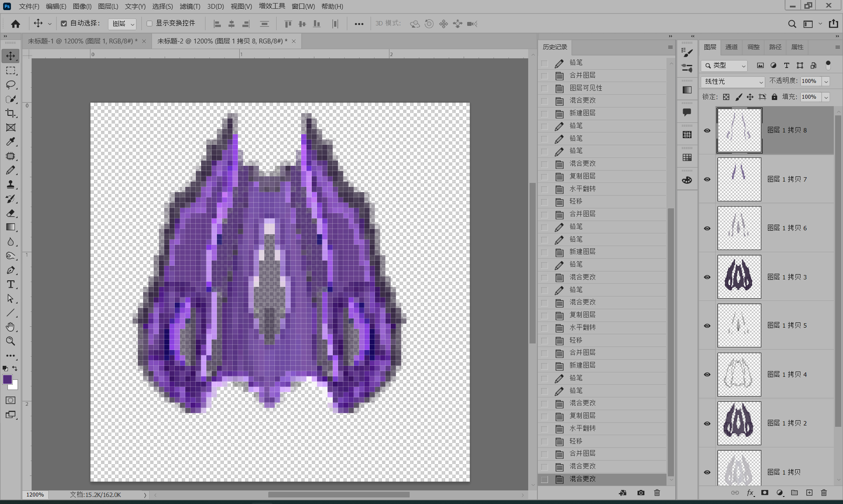This screenshot has width=843, height=504.
Task: Open the layers panel menu
Action: tap(837, 47)
